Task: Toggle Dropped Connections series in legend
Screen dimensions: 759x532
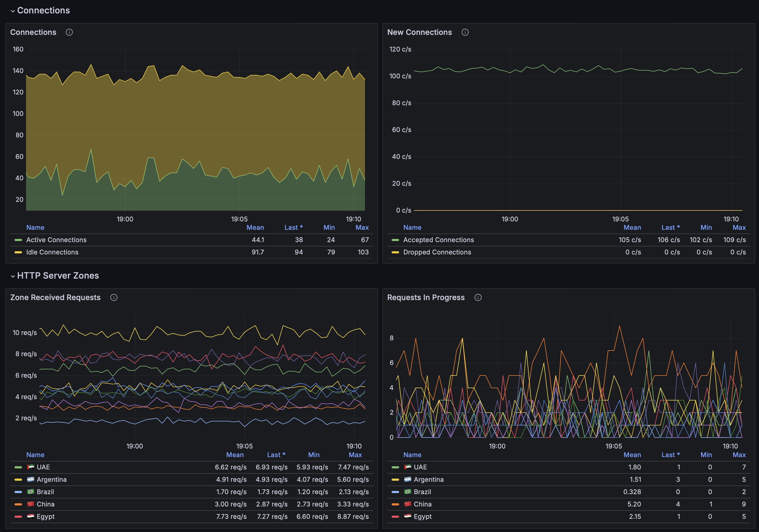Action: [437, 252]
